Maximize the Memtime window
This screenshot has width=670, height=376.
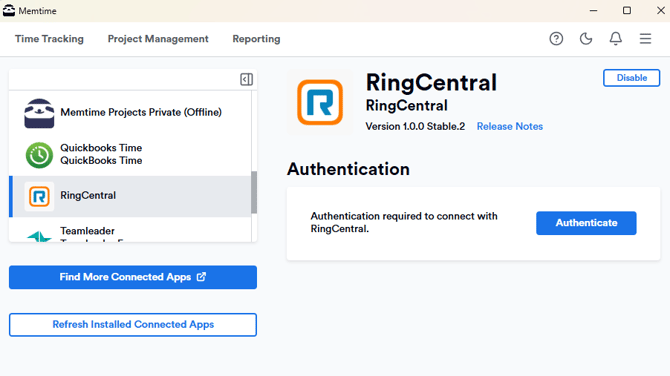click(x=626, y=11)
